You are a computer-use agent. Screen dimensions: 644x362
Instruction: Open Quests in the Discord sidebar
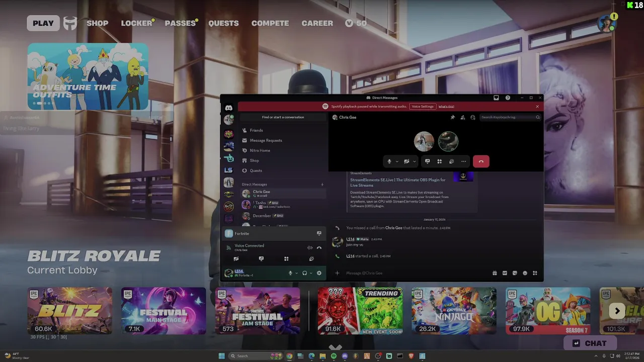point(283,170)
